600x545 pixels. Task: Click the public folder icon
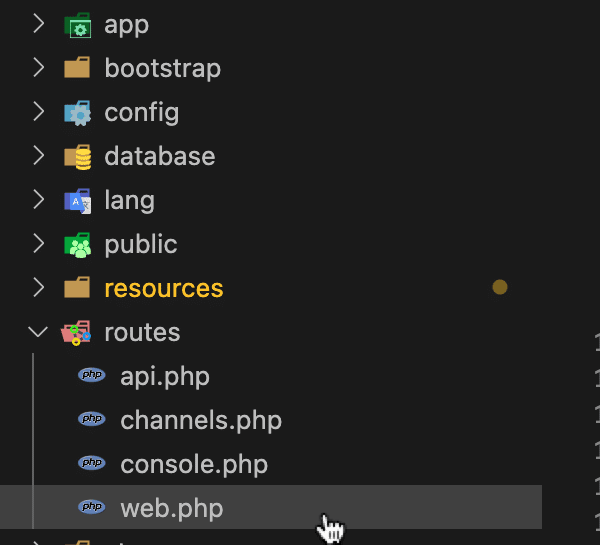point(77,245)
